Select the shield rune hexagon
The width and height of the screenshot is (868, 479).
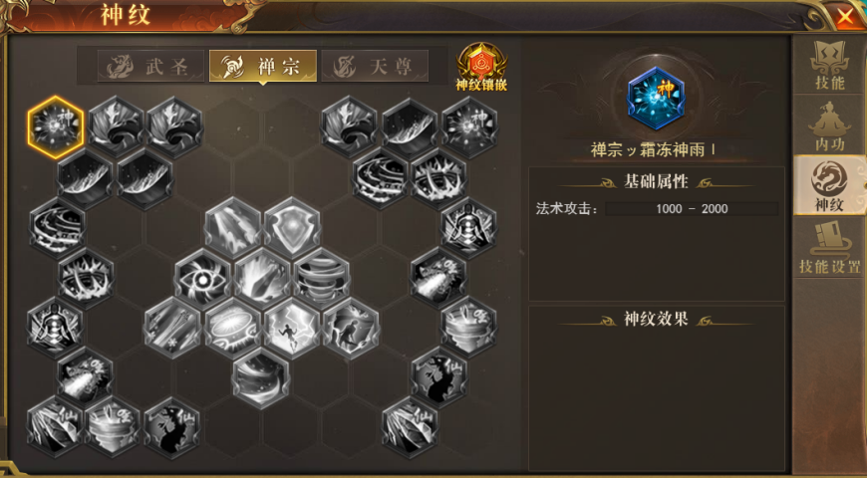[292, 227]
